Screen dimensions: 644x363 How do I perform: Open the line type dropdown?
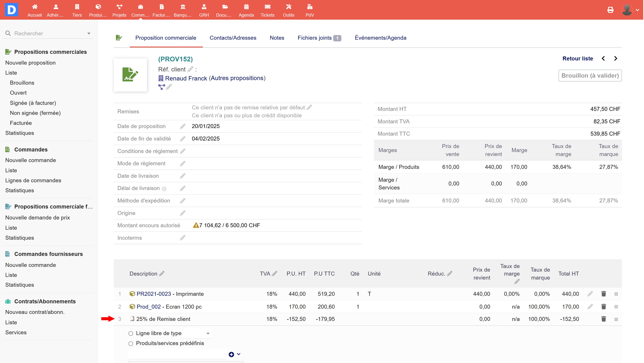click(197, 334)
